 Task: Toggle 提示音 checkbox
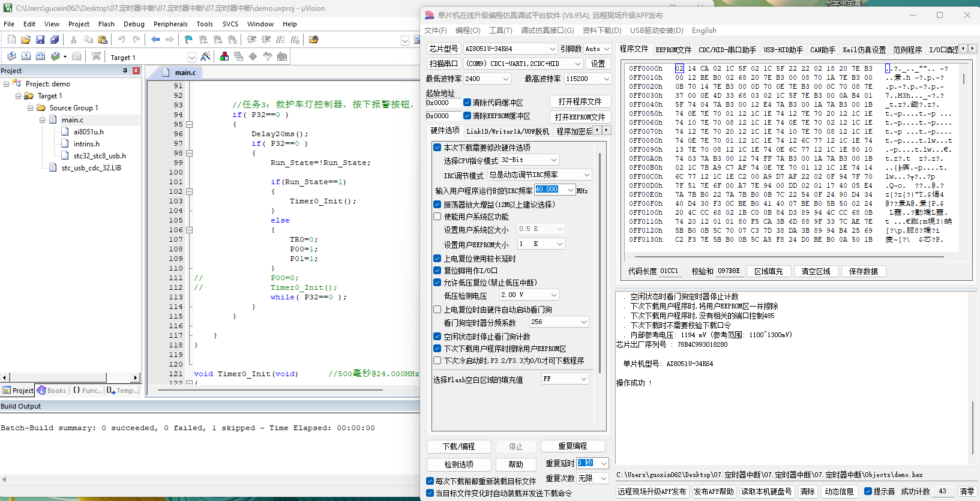click(x=868, y=491)
